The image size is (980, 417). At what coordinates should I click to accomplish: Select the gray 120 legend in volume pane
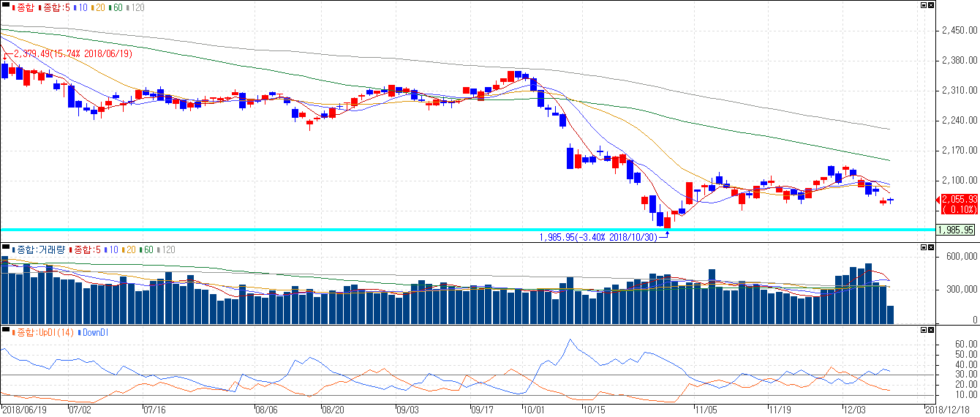[x=167, y=249]
